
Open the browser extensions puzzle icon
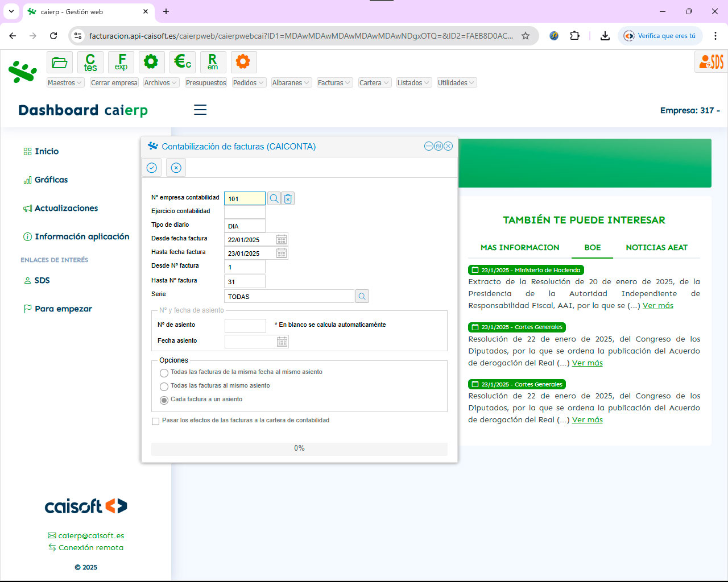pyautogui.click(x=575, y=36)
